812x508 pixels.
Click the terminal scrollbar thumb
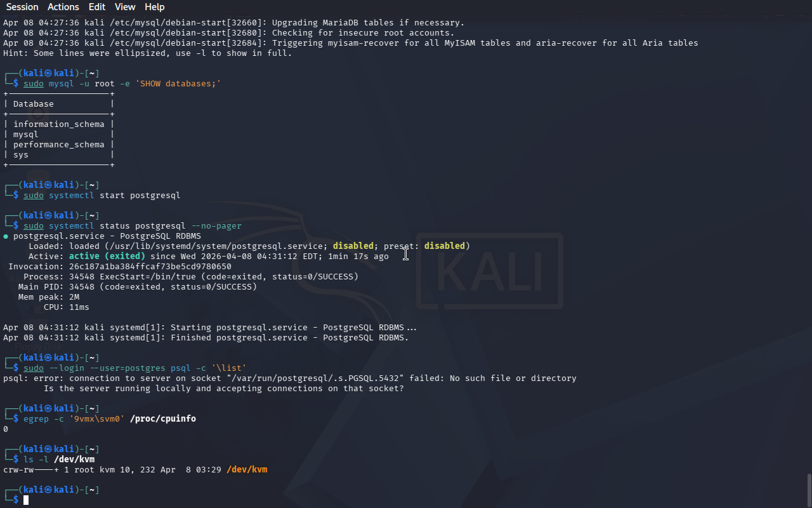pos(809,490)
